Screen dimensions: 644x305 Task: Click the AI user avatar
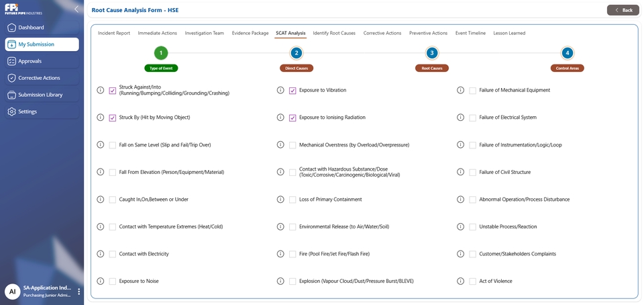coord(12,291)
